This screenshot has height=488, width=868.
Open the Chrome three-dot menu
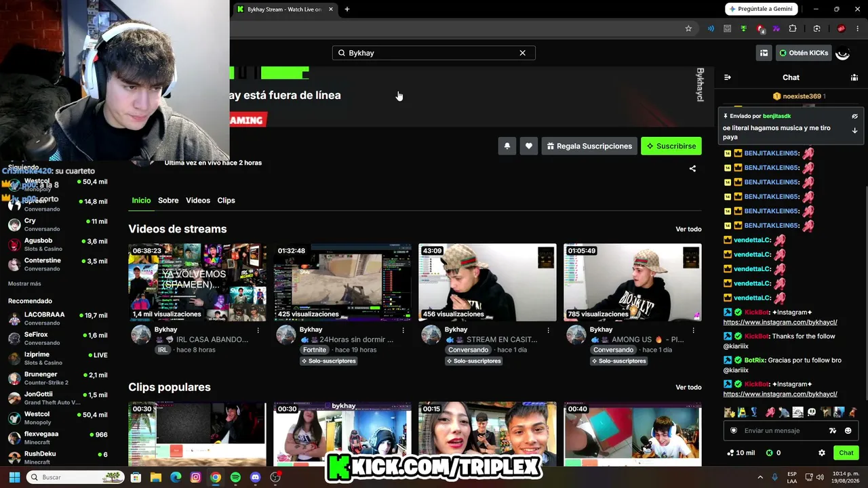click(857, 28)
